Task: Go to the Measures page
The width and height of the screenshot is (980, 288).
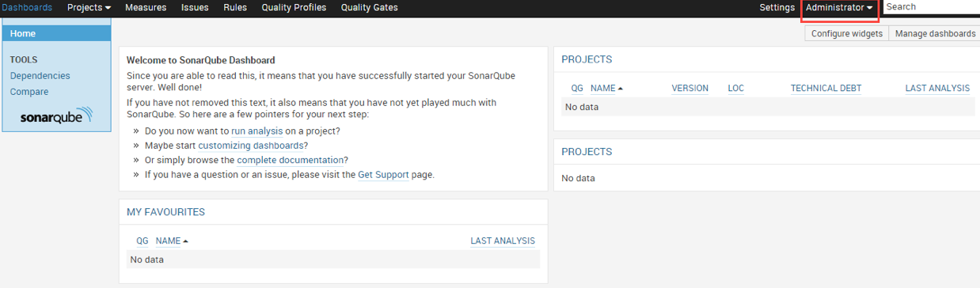Action: pyautogui.click(x=146, y=8)
